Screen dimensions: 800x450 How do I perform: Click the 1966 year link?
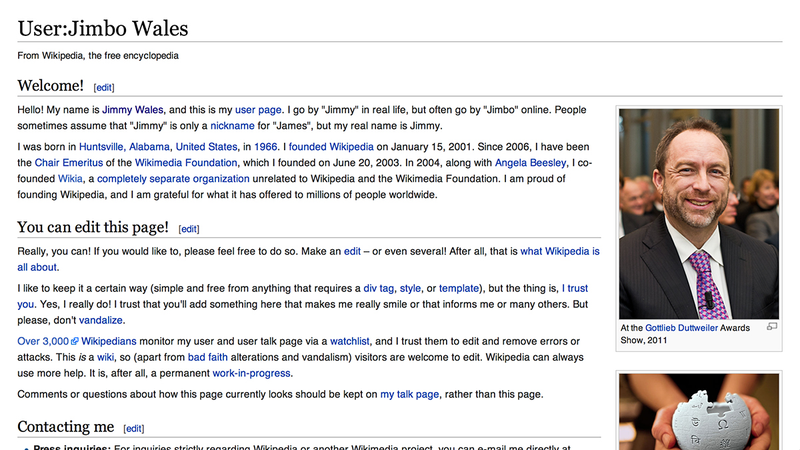click(265, 147)
